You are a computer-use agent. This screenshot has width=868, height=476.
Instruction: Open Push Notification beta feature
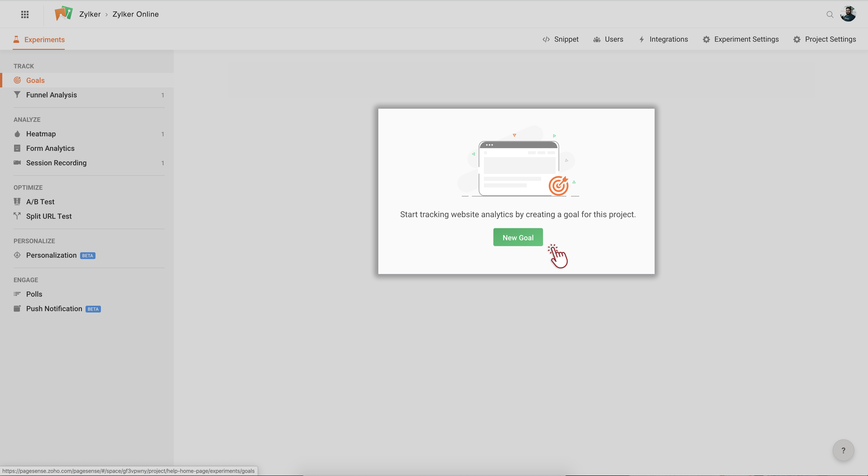coord(54,308)
